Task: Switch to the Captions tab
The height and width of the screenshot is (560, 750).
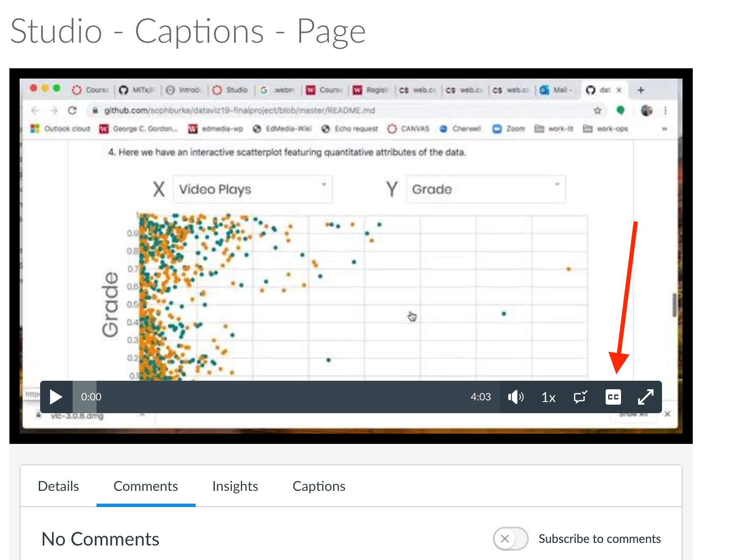Action: point(319,486)
